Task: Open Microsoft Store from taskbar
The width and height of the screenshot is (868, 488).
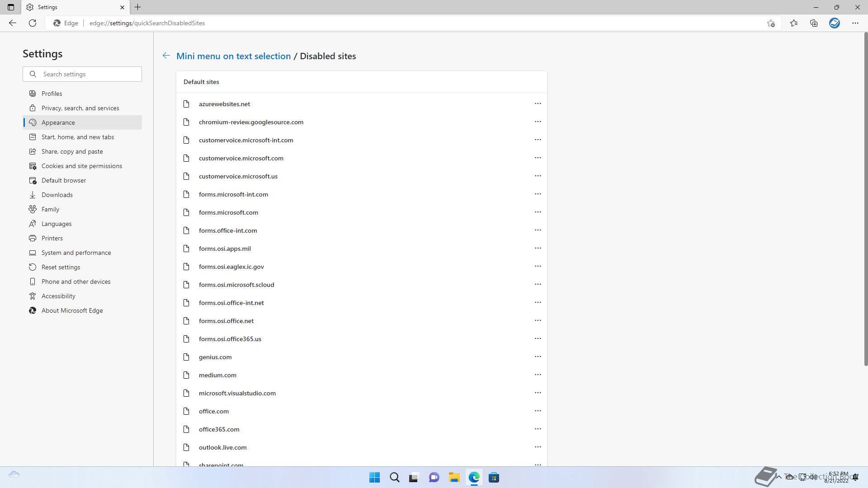Action: [494, 478]
